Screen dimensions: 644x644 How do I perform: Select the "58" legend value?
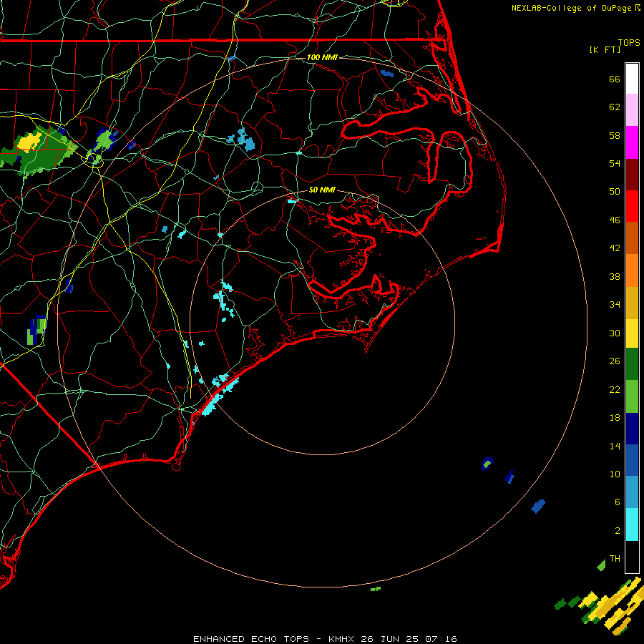[x=615, y=135]
